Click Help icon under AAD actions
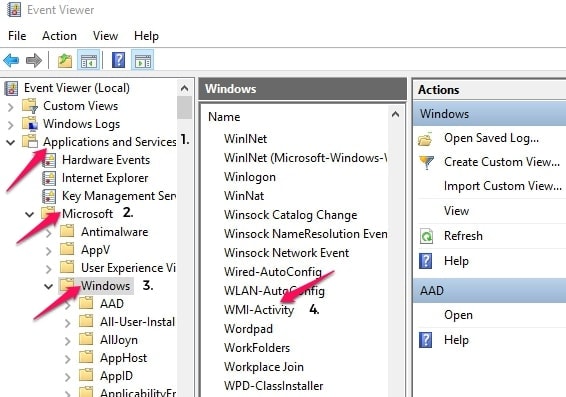This screenshot has width=566, height=397. tap(426, 340)
